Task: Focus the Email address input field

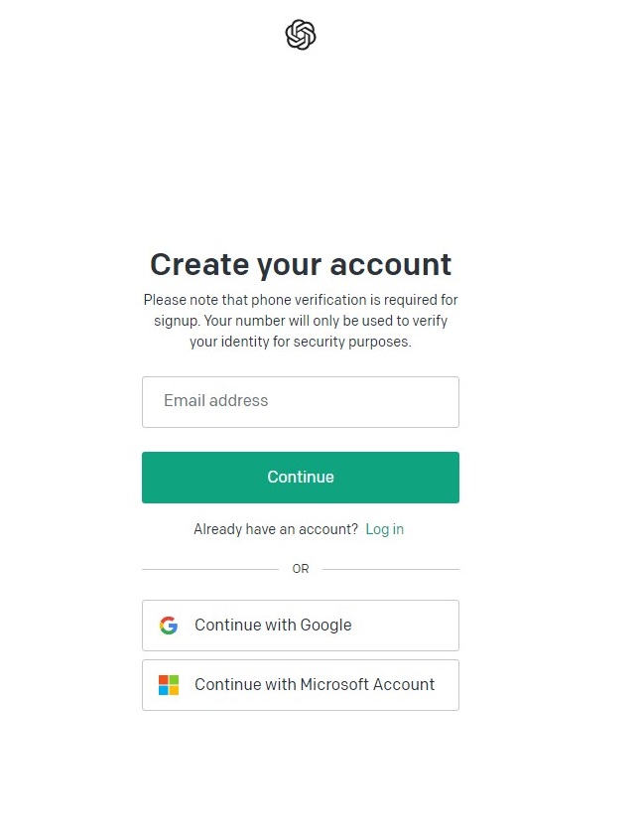Action: tap(301, 402)
